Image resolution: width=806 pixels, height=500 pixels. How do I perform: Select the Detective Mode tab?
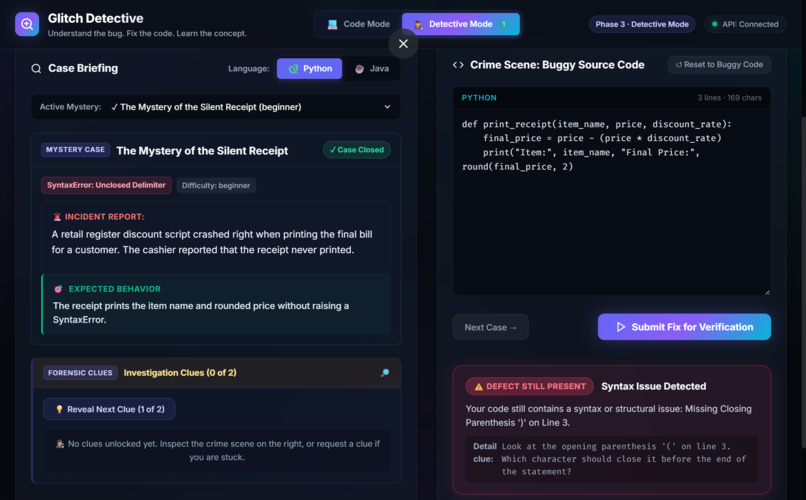(461, 24)
